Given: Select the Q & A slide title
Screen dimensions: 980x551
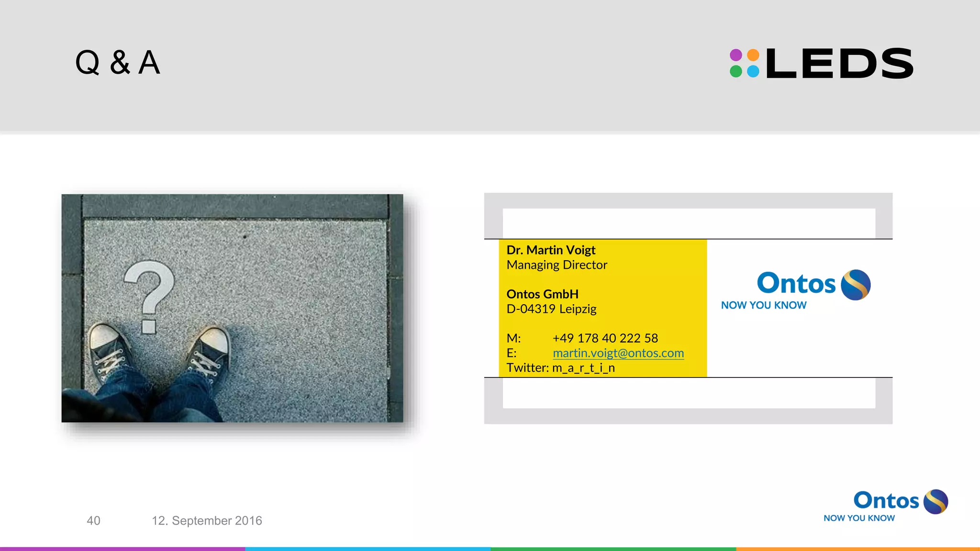Looking at the screenshot, I should pos(118,63).
